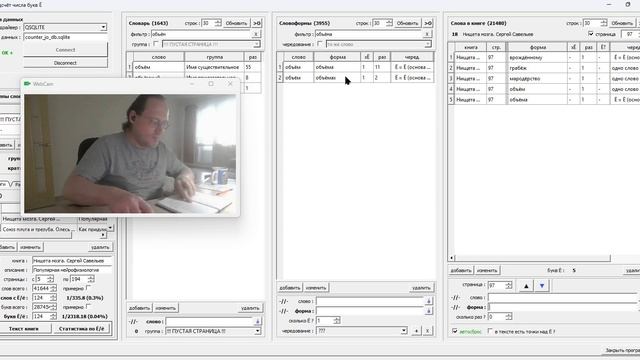640x360 pixels.
Task: Click Статистика по Ё/ё button
Action: tap(82, 329)
